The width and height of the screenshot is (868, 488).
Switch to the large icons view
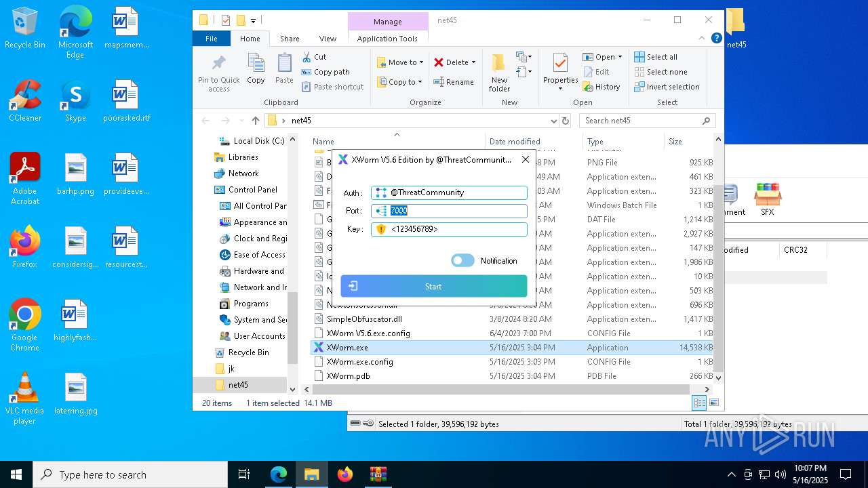tap(713, 403)
